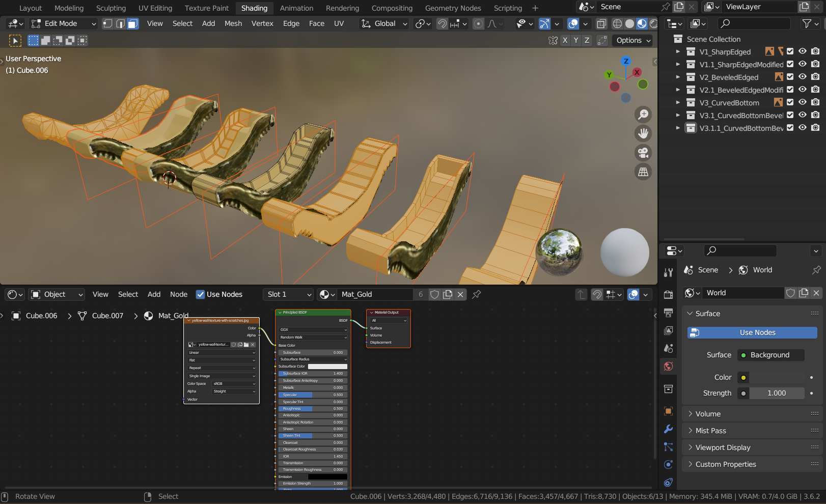Toggle snapping magnet in viewport header
826x504 pixels.
click(x=442, y=23)
